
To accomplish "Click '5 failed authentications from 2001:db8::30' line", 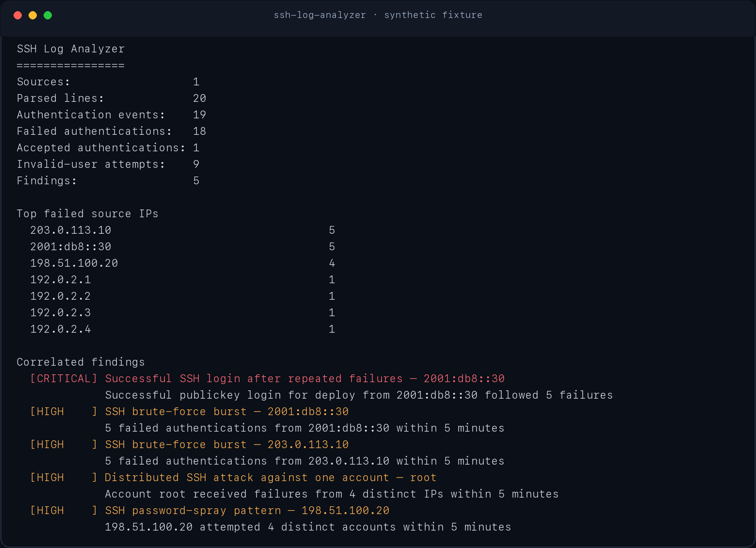I will click(305, 428).
